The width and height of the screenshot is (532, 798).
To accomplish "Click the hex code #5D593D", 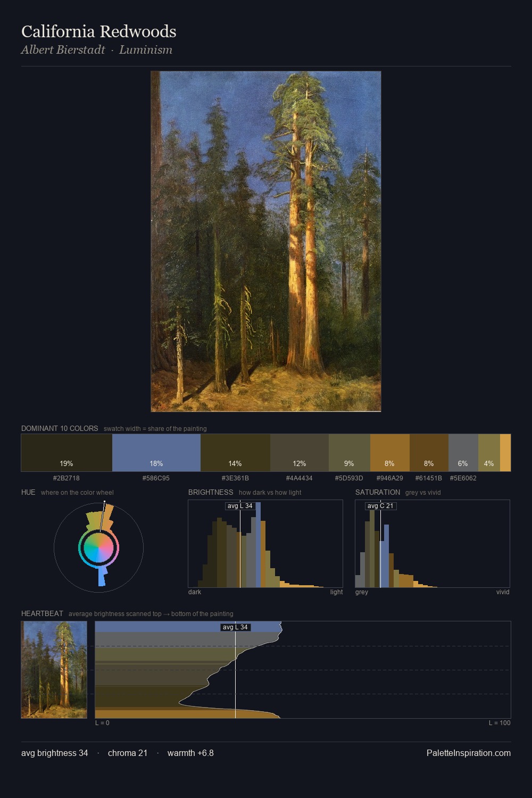I will (x=349, y=478).
